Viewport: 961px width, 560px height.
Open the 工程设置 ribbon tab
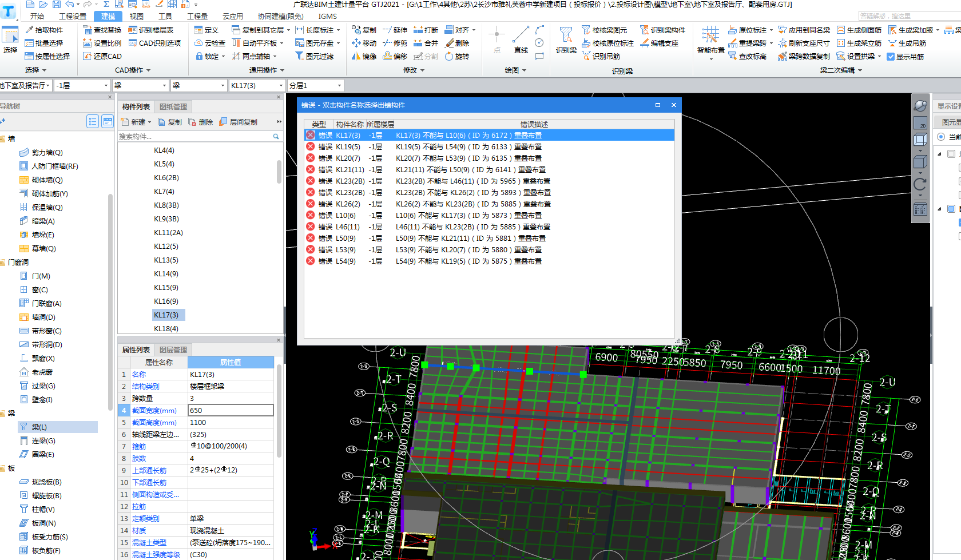coord(73,16)
